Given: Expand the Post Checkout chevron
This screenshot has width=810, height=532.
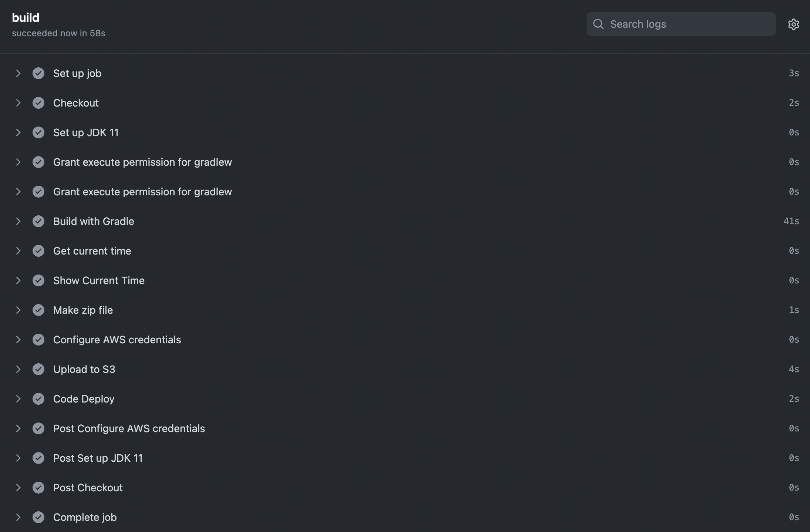Looking at the screenshot, I should (18, 488).
